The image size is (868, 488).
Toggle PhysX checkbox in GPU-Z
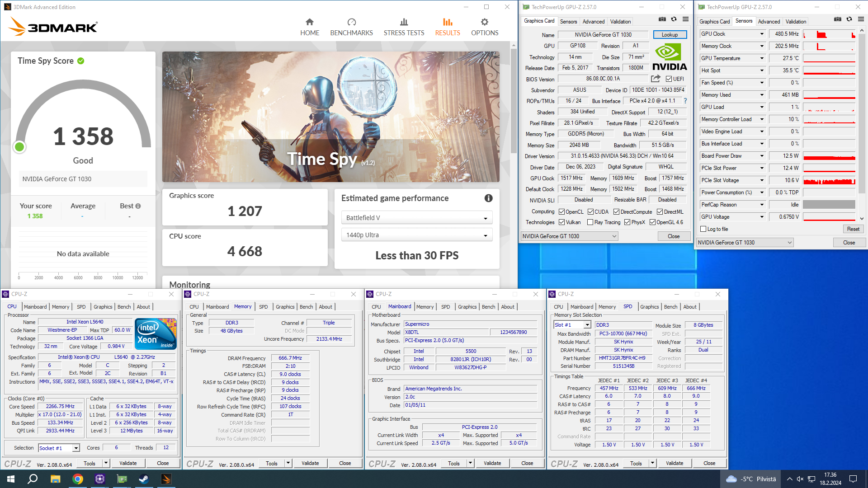point(627,222)
